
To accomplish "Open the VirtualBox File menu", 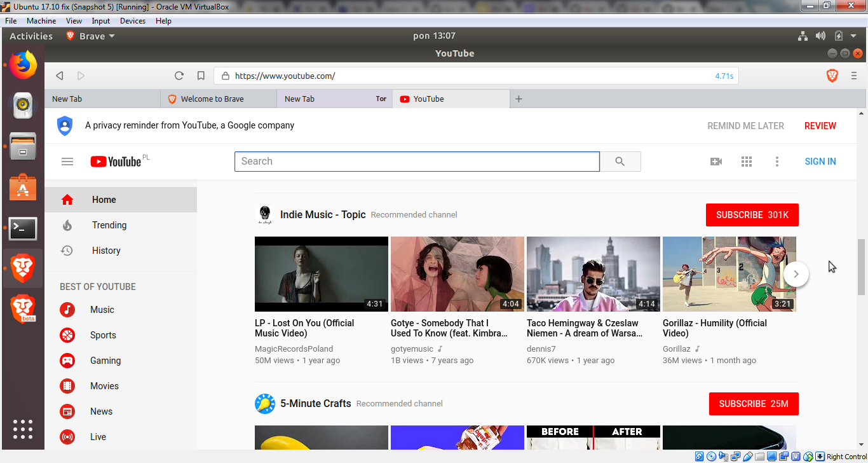I will click(11, 21).
